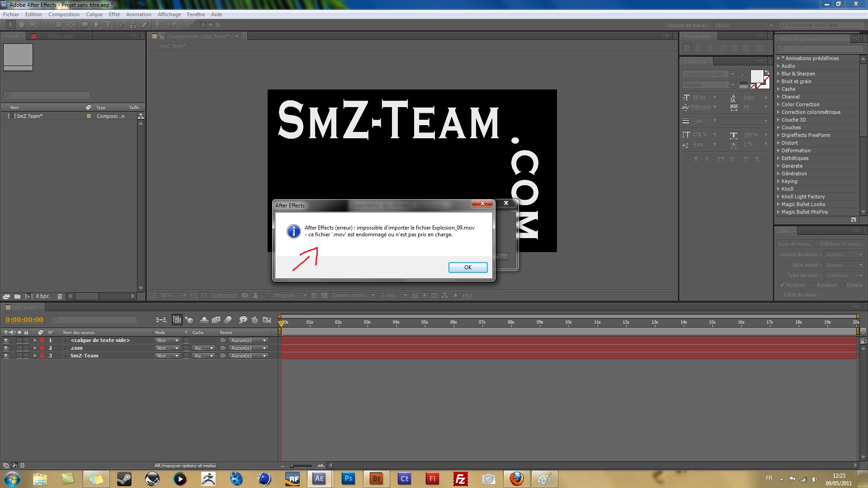The height and width of the screenshot is (488, 868).
Task: Select the Eraser tool
Action: tap(145, 25)
